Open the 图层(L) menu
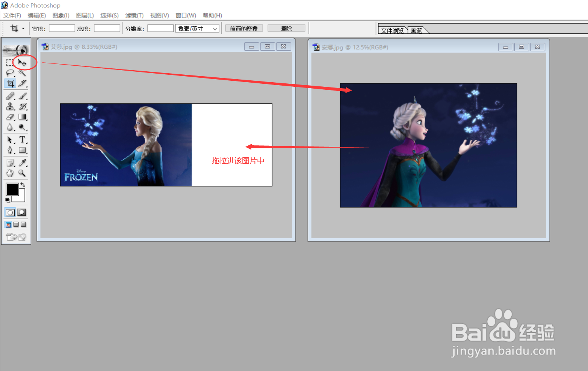This screenshot has width=588, height=371. pyautogui.click(x=85, y=15)
